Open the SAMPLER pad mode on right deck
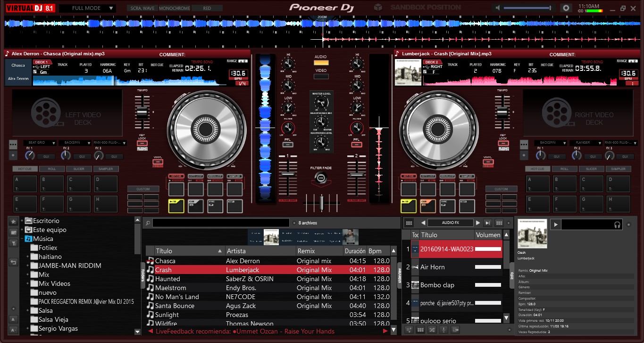644x343 pixels. pyautogui.click(x=619, y=169)
